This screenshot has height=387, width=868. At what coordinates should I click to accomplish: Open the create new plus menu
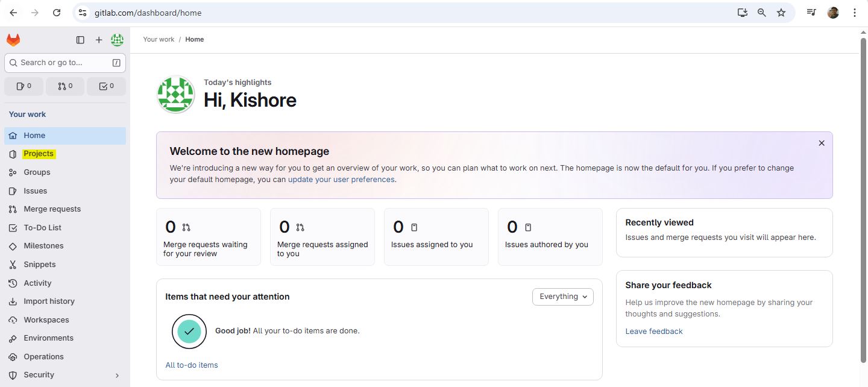[x=99, y=40]
